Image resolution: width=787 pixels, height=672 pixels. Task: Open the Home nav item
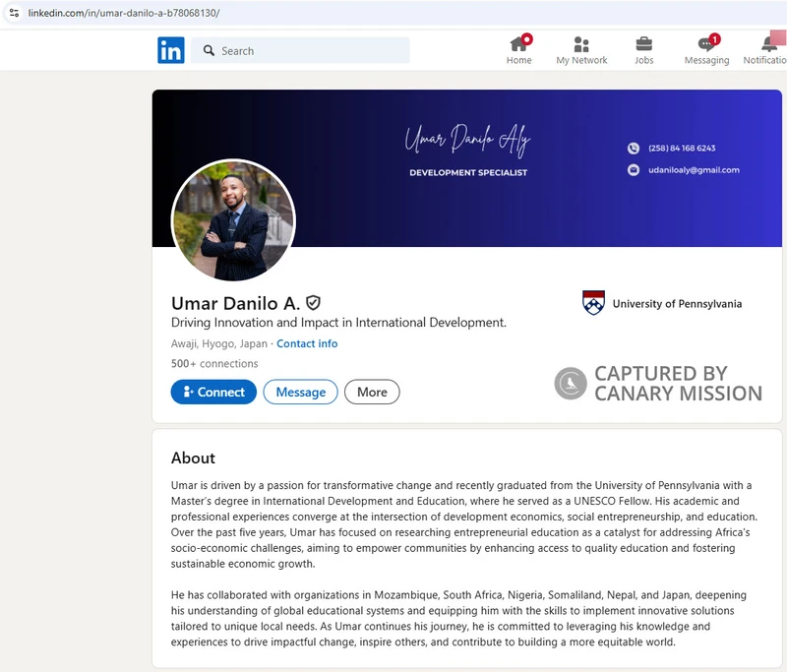click(x=519, y=49)
